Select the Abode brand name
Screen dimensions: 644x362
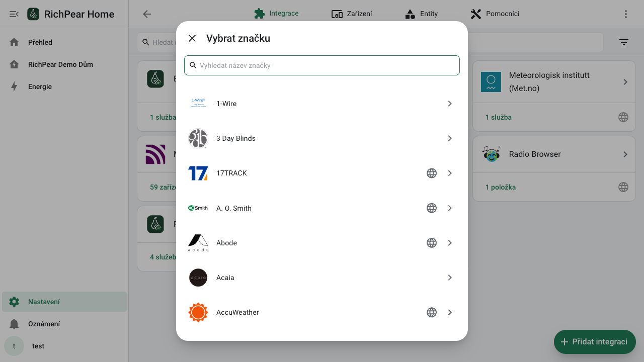click(226, 243)
